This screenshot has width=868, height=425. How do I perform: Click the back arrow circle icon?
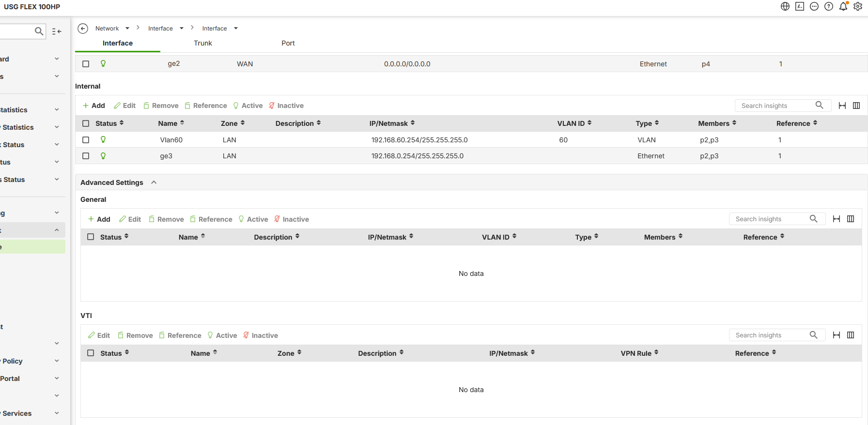pos(83,29)
